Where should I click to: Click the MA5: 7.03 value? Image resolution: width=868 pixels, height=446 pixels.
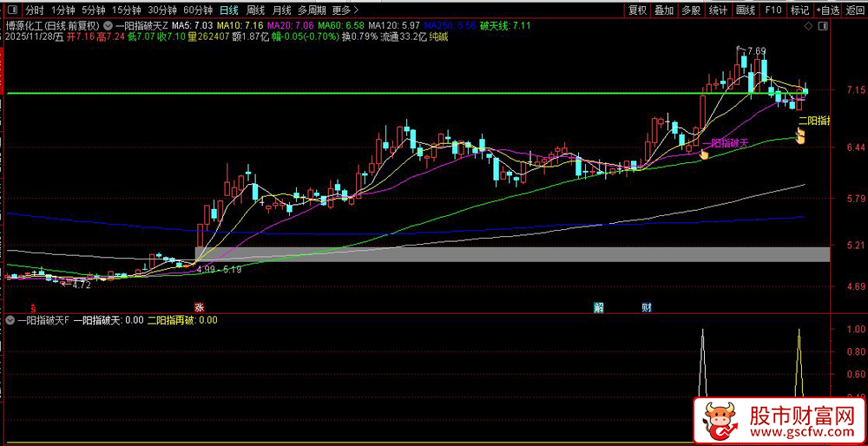point(192,25)
